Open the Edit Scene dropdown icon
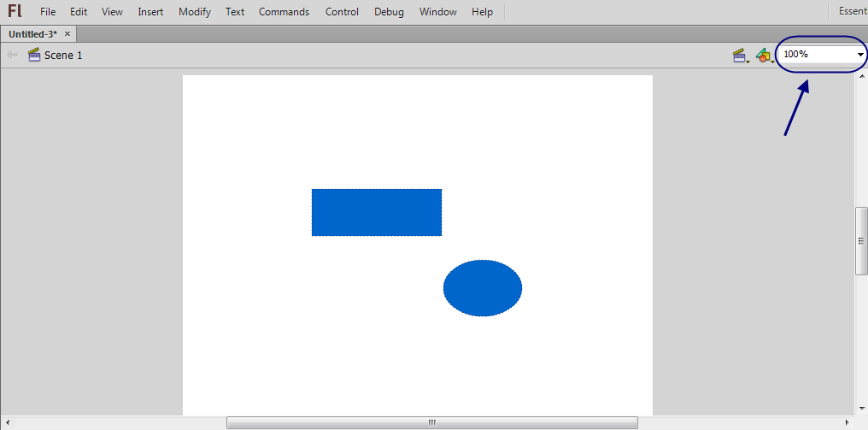 (x=742, y=56)
